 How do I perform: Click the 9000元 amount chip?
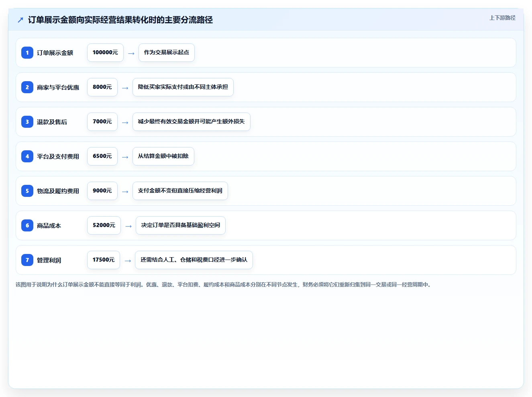tap(102, 191)
